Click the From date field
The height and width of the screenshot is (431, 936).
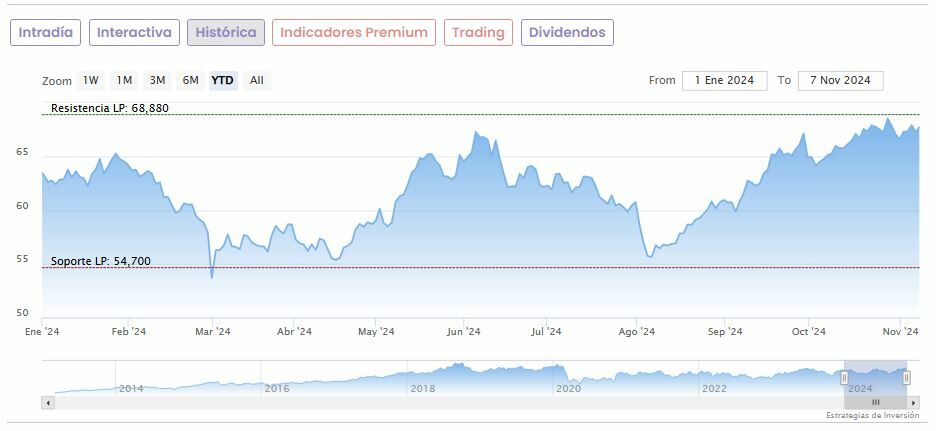(x=725, y=81)
